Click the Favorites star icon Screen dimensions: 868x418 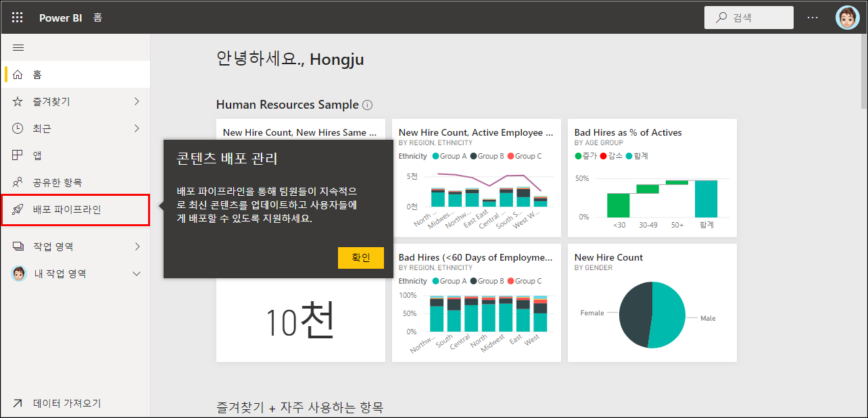[18, 101]
